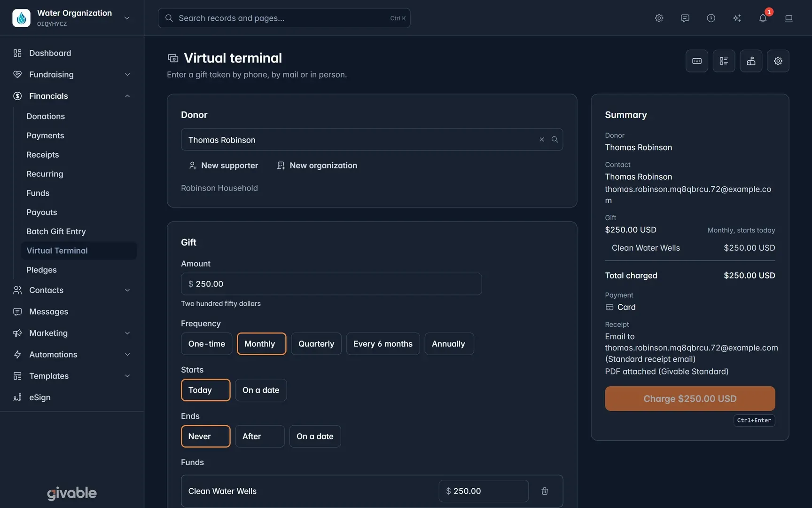Open Messages in the sidebar

coord(72,311)
